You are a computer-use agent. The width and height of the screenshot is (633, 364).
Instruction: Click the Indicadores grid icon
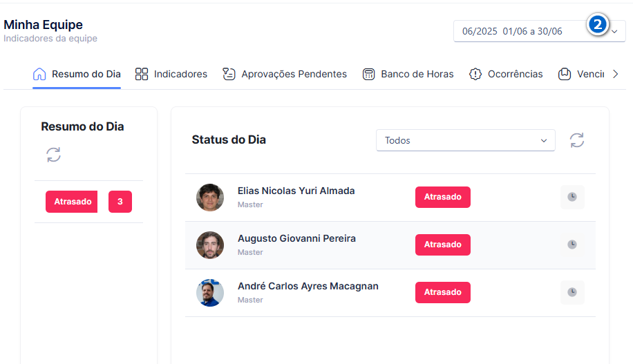(142, 75)
